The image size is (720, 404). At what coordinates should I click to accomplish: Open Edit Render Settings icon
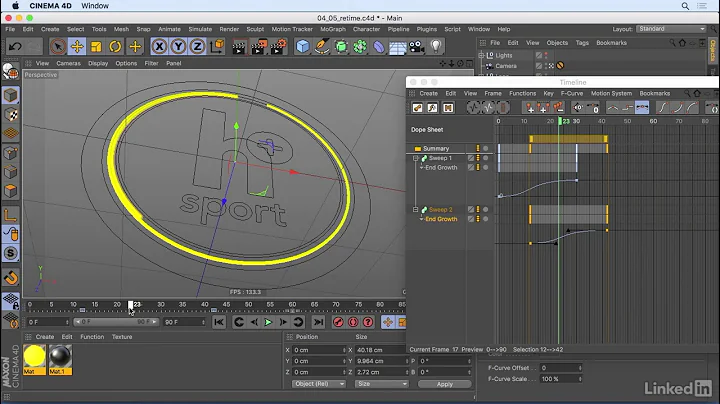277,46
